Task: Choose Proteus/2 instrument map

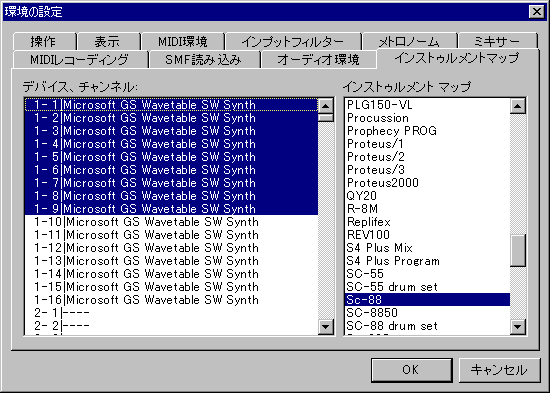Action: click(428, 157)
